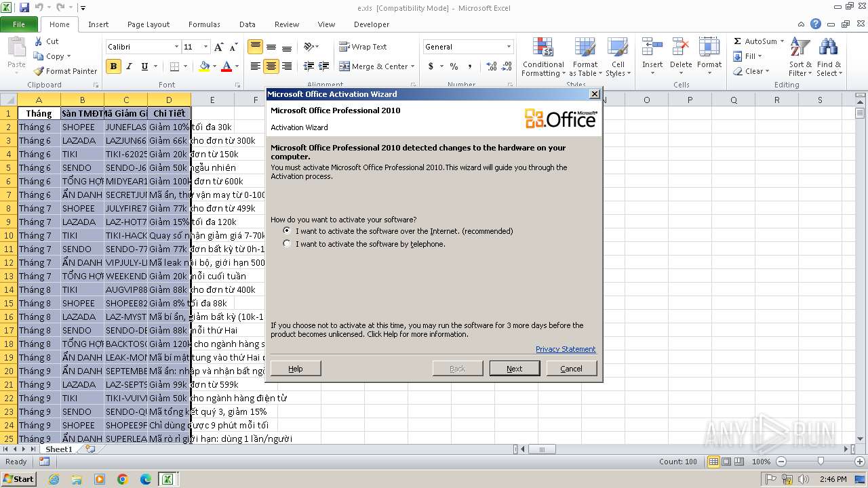
Task: Switch to the Insert ribbon tab
Action: tap(98, 24)
